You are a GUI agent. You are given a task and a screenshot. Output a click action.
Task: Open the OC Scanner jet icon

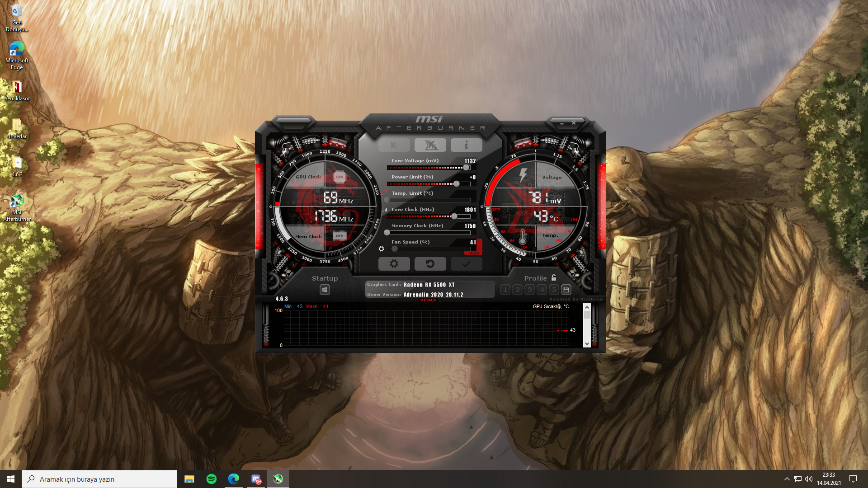pos(430,145)
